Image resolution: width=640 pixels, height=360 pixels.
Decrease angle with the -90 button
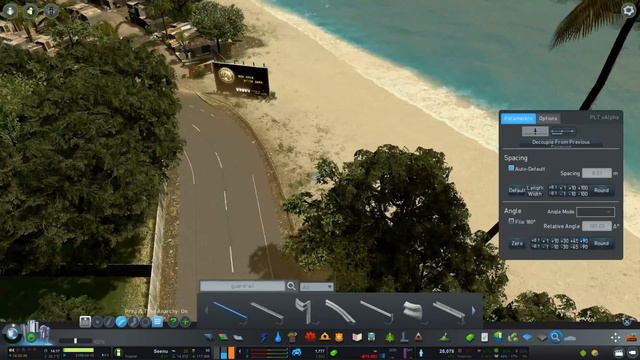coord(584,247)
